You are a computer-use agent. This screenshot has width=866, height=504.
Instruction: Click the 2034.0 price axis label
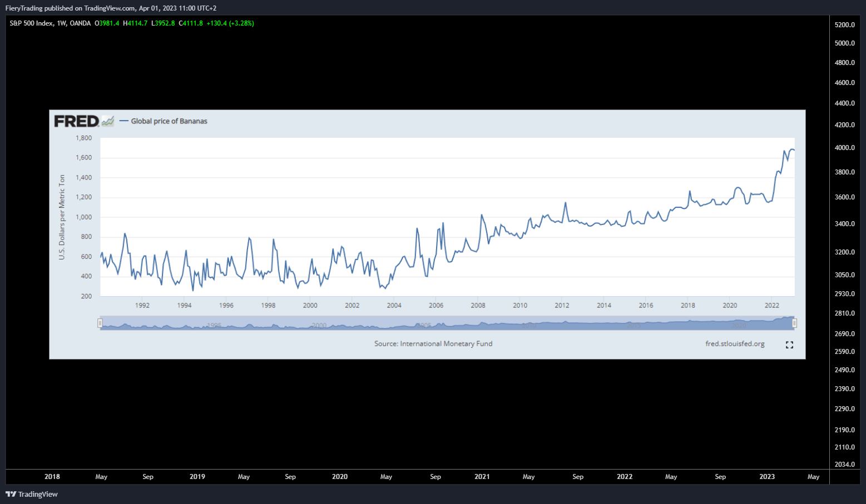pyautogui.click(x=845, y=465)
